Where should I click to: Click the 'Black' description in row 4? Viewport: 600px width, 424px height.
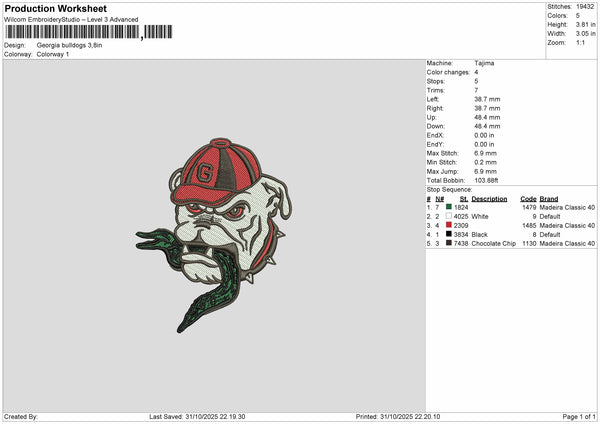(479, 235)
